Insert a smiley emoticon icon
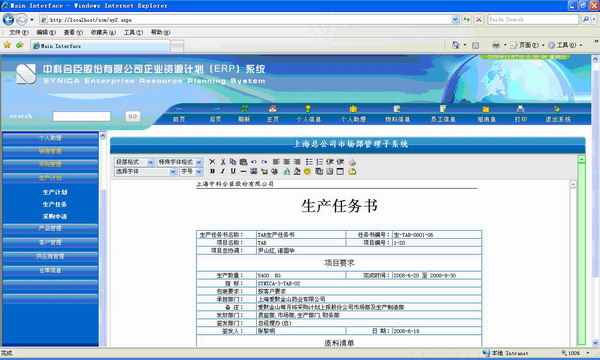This screenshot has width=600, height=360. [x=307, y=171]
